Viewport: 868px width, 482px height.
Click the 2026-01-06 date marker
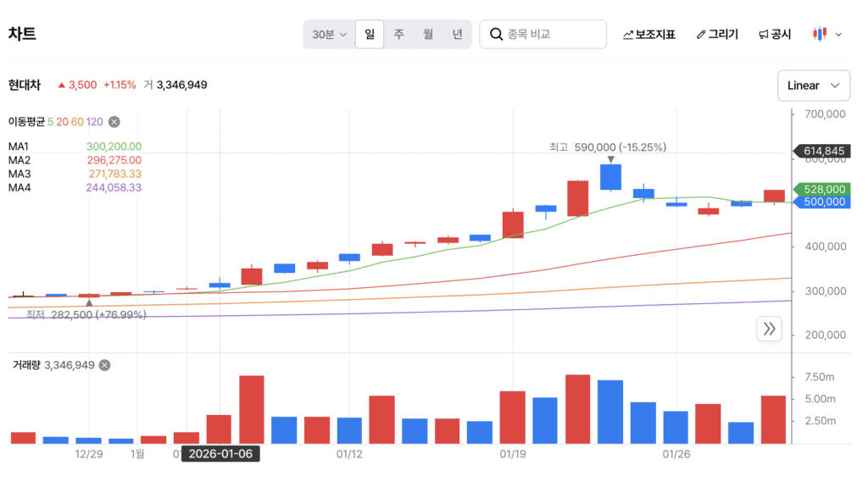(220, 454)
